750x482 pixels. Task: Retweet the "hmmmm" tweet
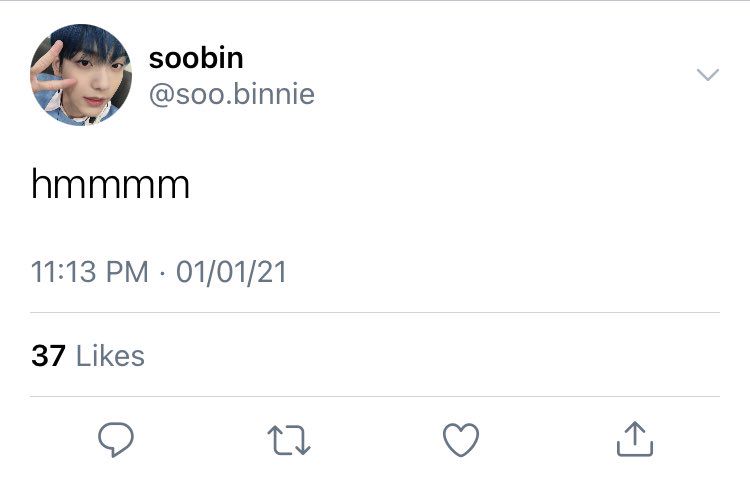tap(289, 439)
